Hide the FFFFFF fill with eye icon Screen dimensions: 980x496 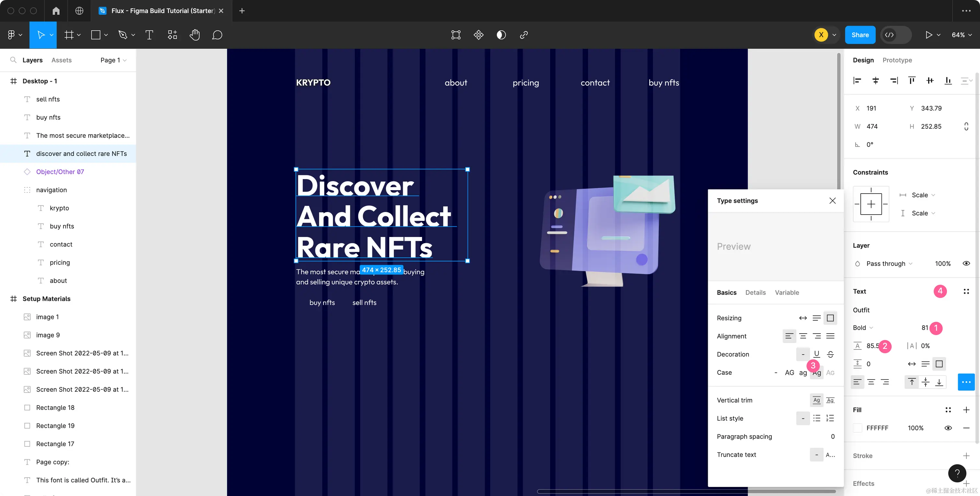(x=948, y=428)
